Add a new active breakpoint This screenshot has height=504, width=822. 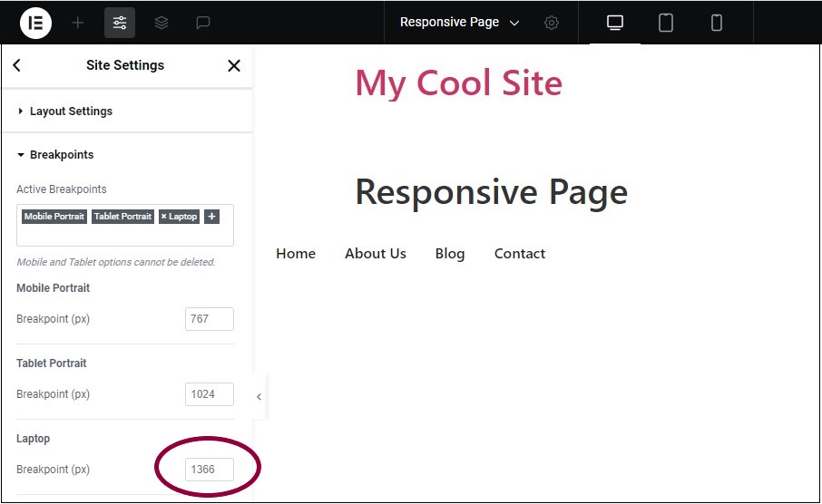211,217
